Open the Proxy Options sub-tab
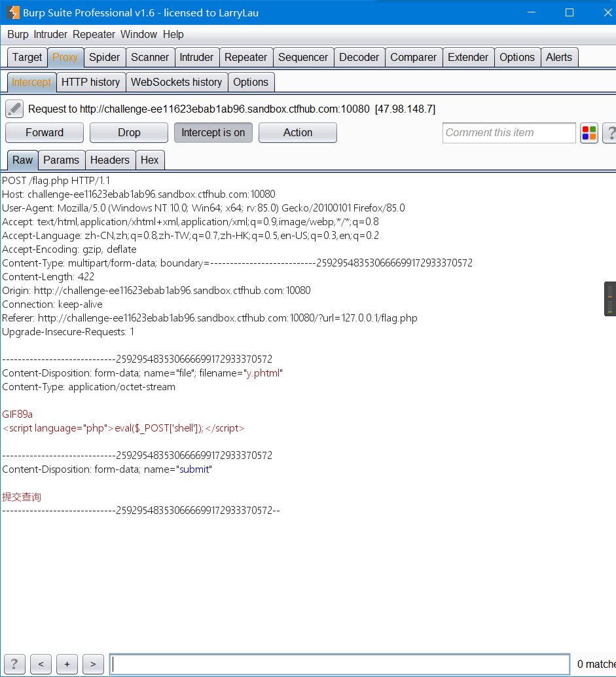This screenshot has width=616, height=677. click(251, 82)
